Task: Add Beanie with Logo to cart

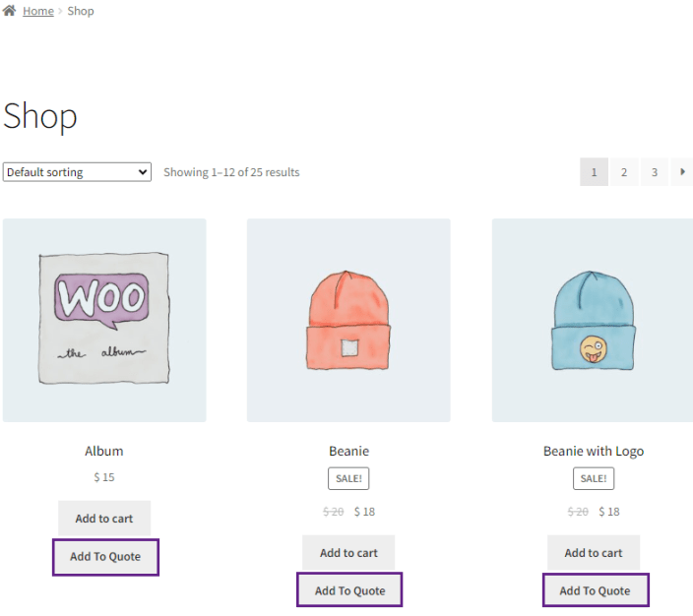Action: tap(594, 552)
